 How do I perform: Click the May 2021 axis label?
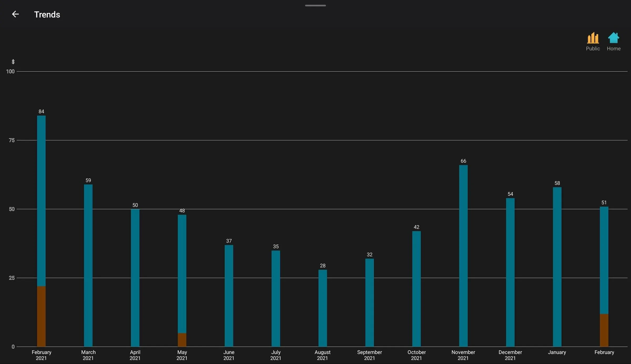point(182,355)
